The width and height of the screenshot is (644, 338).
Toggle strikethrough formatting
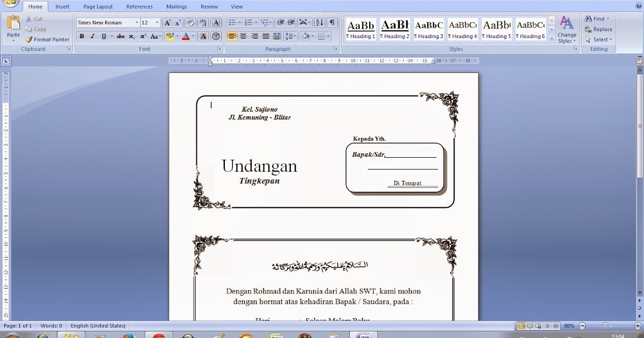point(120,36)
